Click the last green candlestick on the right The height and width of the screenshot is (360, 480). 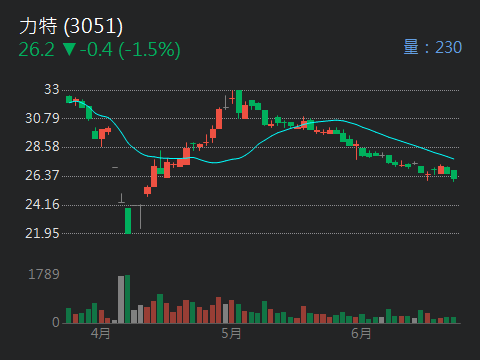pyautogui.click(x=454, y=175)
